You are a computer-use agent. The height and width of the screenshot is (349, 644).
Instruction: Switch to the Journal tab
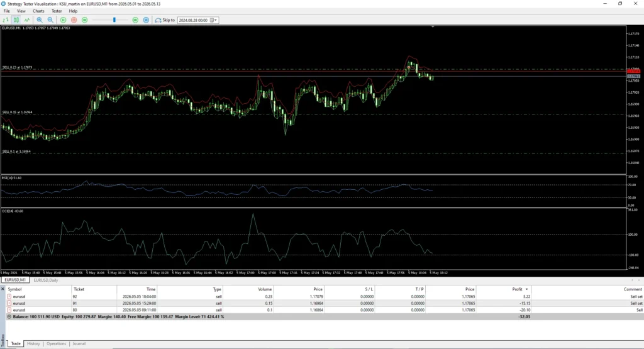coord(79,344)
